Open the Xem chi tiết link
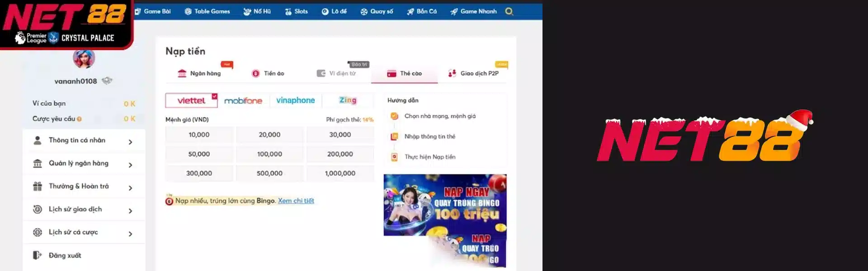 click(x=296, y=201)
